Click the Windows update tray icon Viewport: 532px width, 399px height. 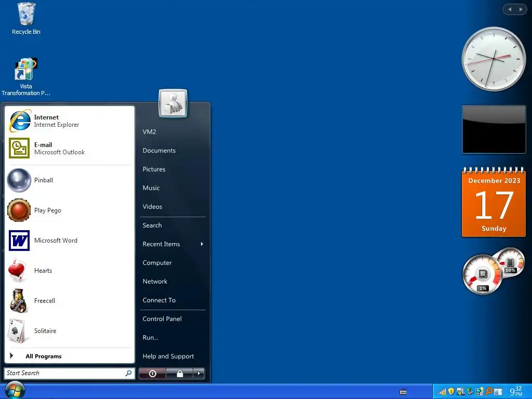[460, 392]
